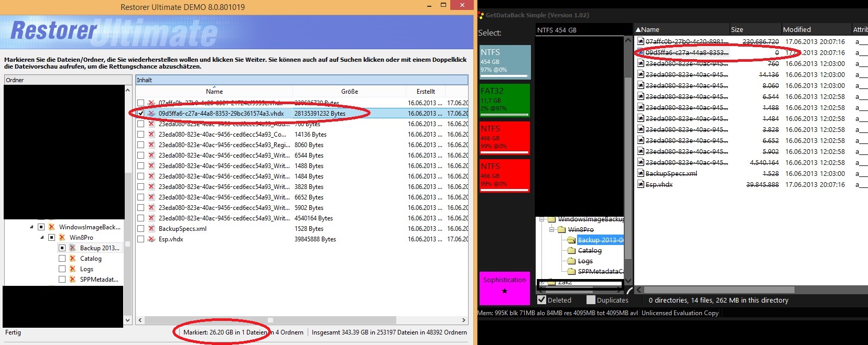
Task: Click the deleted icon of the 14136 Bytes file
Action: (x=151, y=135)
